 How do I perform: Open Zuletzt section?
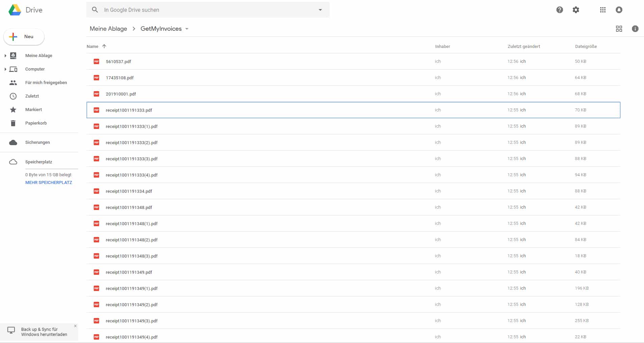[32, 96]
